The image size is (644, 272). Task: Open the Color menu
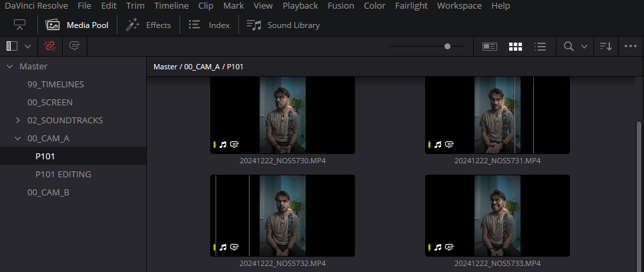click(374, 6)
